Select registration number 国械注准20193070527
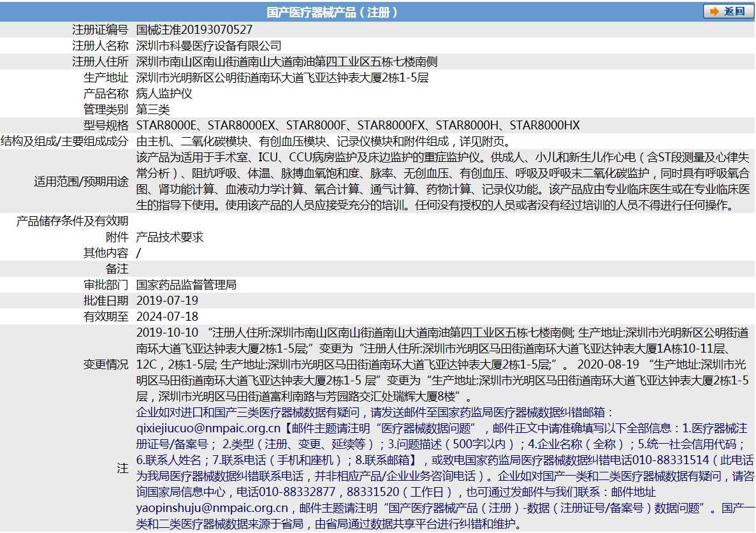 pyautogui.click(x=194, y=29)
